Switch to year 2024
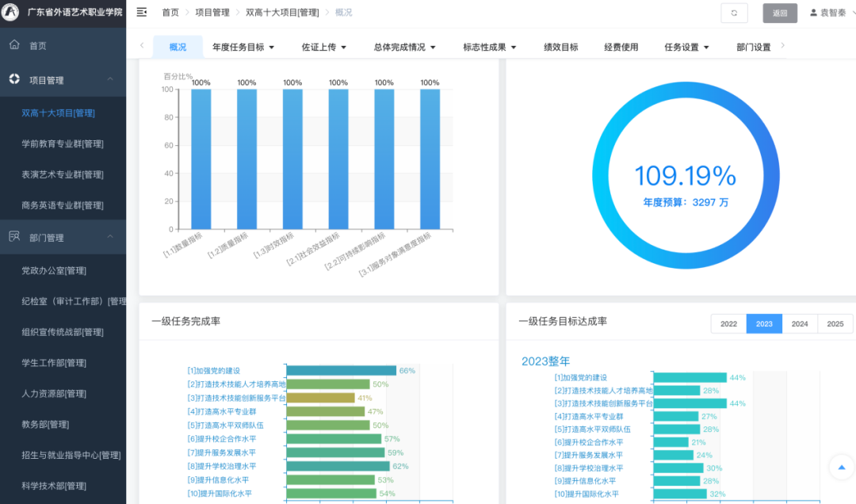Screen dimensions: 856x504 (800, 324)
